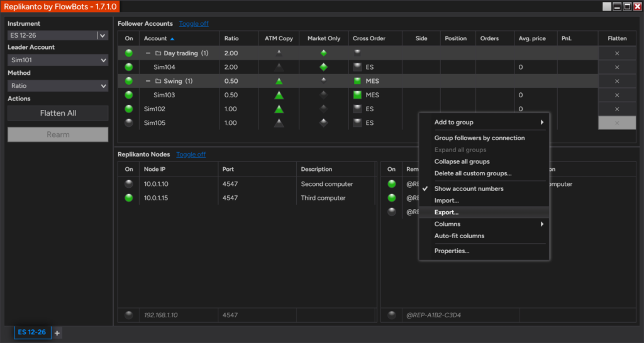Open the Add to group submenu
Viewport: 644px width, 343px height.
(484, 122)
